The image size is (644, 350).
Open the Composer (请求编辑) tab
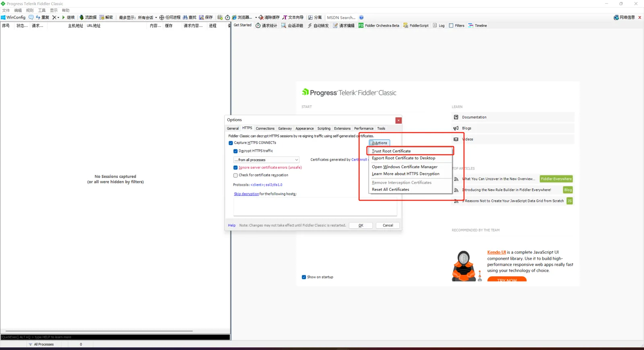pyautogui.click(x=344, y=25)
